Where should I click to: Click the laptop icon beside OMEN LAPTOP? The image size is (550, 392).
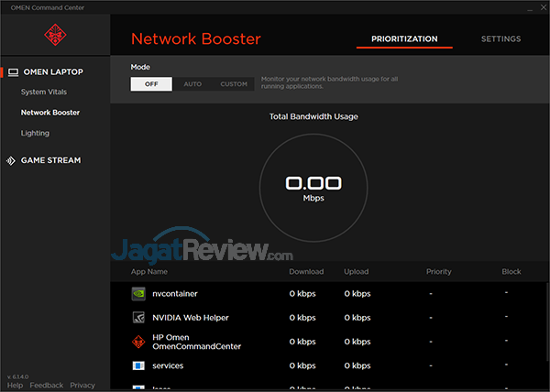point(13,72)
